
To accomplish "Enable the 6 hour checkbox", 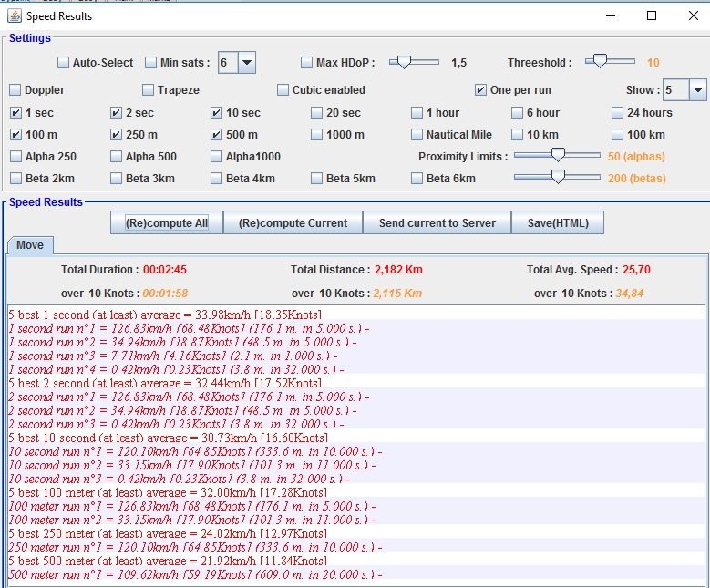I will coord(517,112).
